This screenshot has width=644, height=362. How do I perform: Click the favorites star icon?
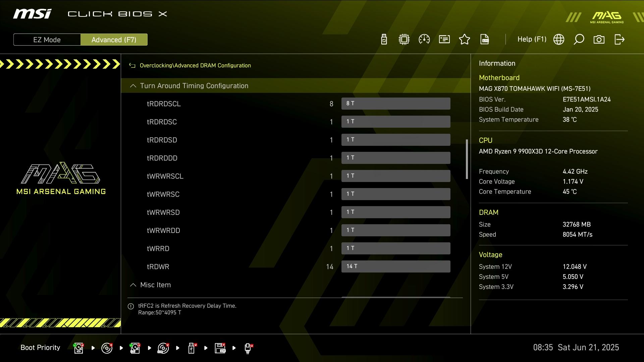[465, 40]
